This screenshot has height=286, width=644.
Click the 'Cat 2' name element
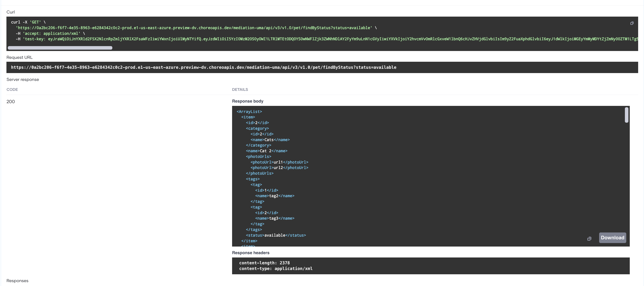pos(266,151)
